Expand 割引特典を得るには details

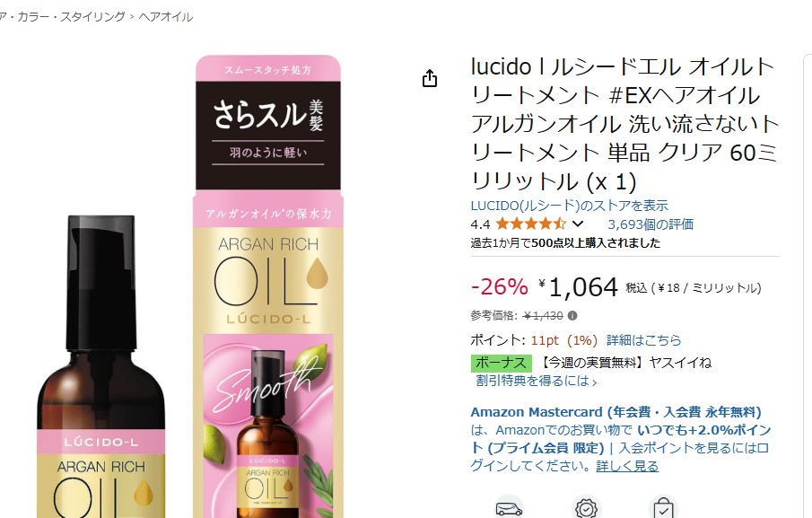tap(536, 381)
